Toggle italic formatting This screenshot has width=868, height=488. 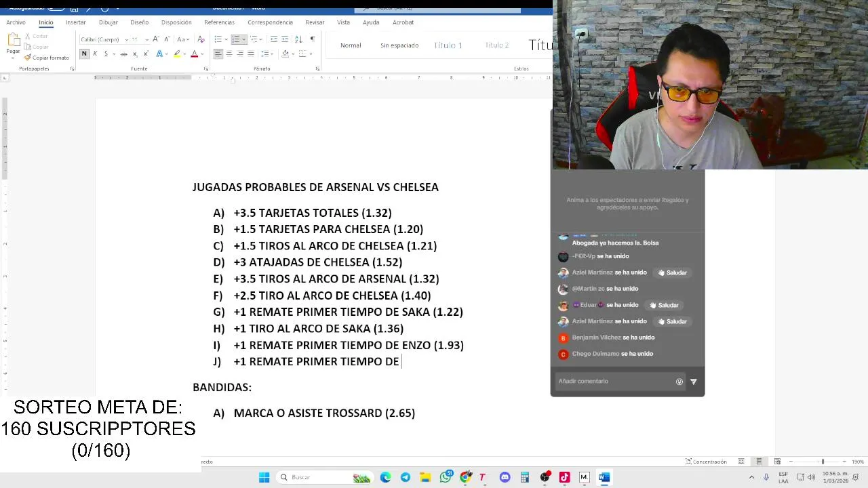coord(95,54)
